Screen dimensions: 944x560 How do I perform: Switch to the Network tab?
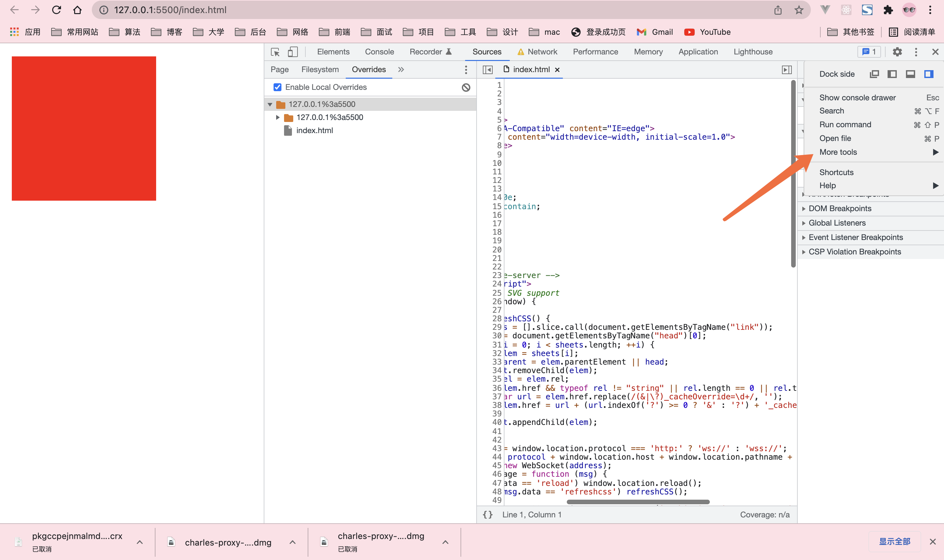tap(542, 52)
